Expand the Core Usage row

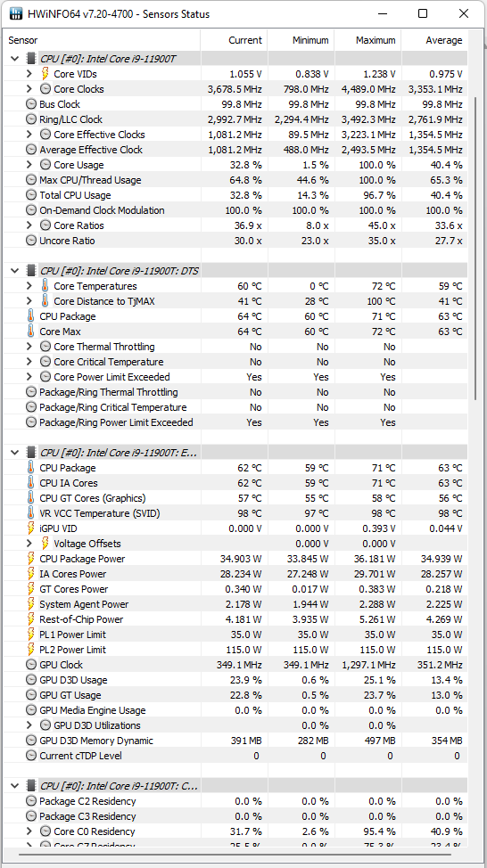29,165
